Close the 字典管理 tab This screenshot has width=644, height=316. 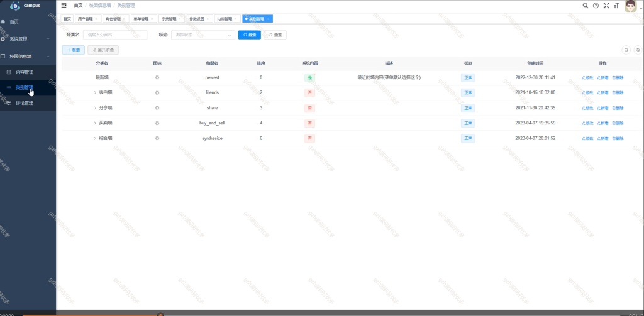pos(179,19)
